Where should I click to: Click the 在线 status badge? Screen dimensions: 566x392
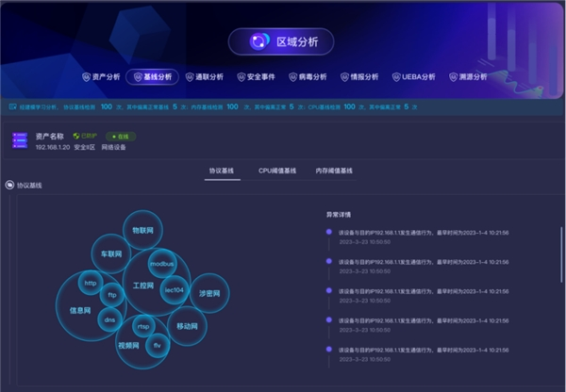(x=121, y=136)
